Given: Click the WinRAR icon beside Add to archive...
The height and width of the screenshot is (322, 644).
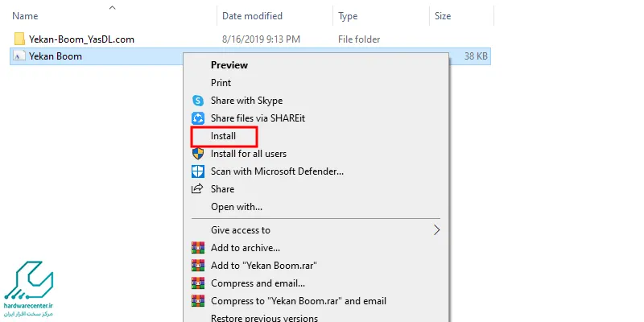Looking at the screenshot, I should click(198, 248).
